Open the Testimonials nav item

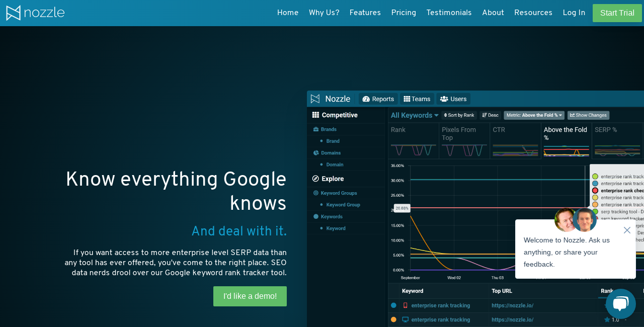[x=449, y=13]
